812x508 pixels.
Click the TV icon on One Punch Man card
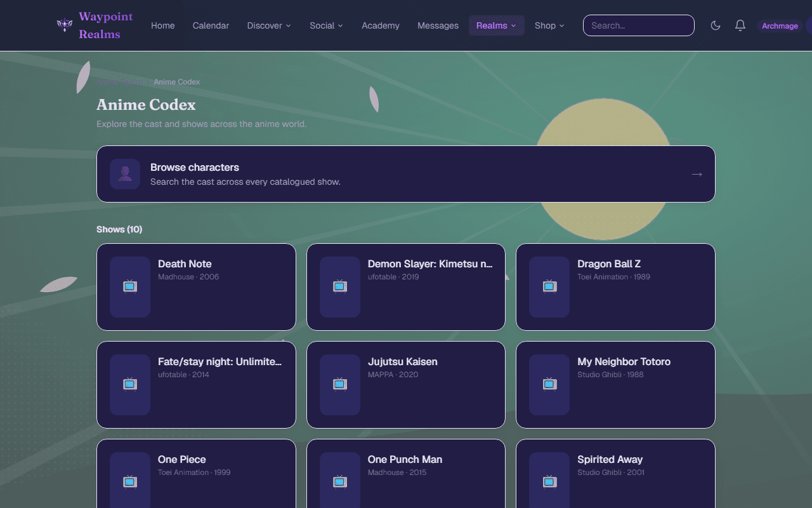click(340, 481)
